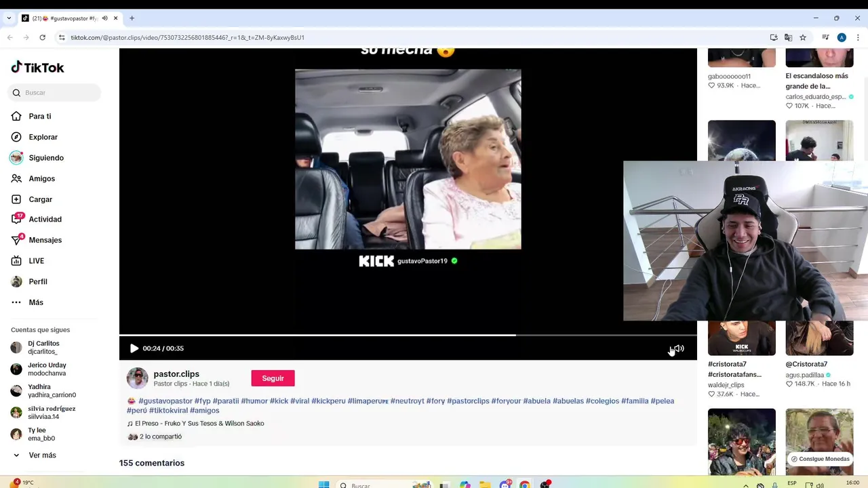Viewport: 868px width, 488px height.
Task: Click 2 lo compartió label
Action: tap(161, 437)
